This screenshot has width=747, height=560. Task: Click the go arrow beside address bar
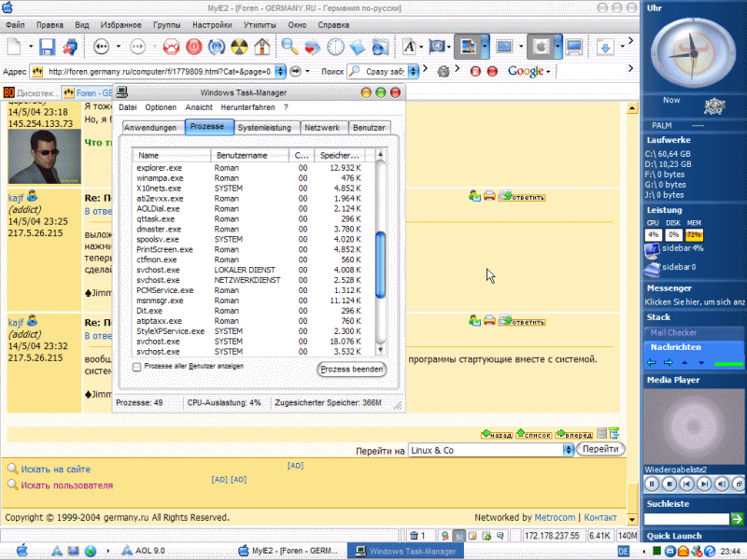pos(295,72)
